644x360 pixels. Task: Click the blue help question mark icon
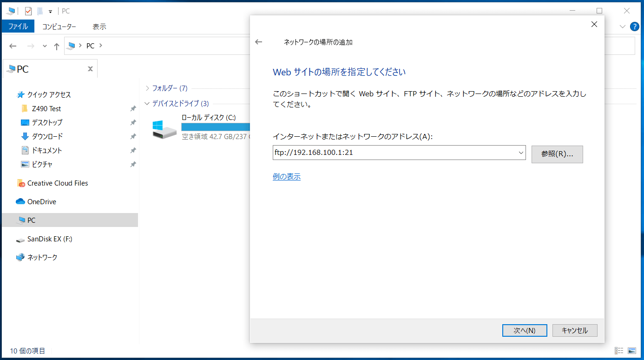tap(635, 27)
